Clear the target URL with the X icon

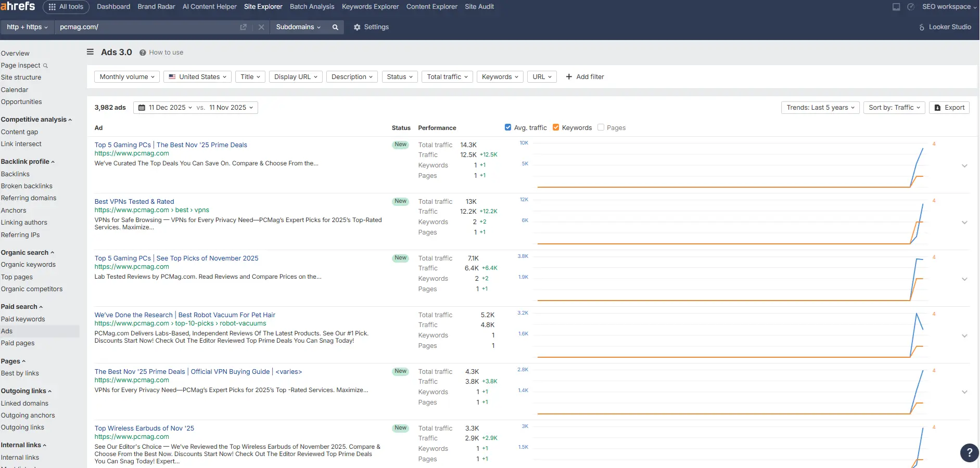262,27
